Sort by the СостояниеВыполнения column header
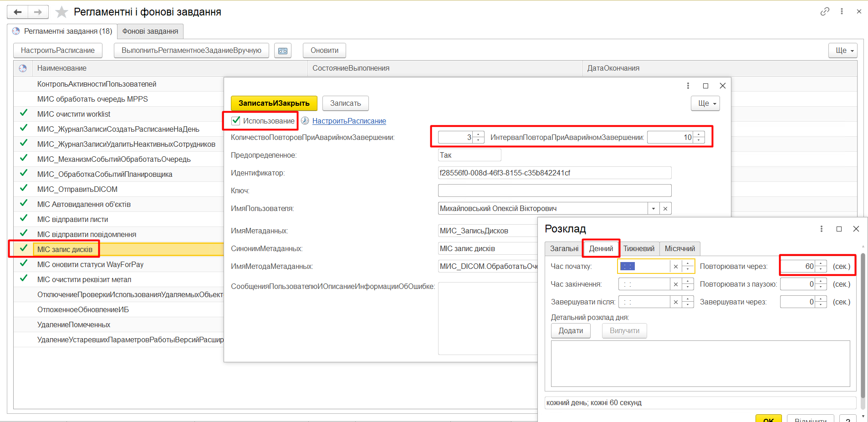This screenshot has width=868, height=422. point(351,68)
